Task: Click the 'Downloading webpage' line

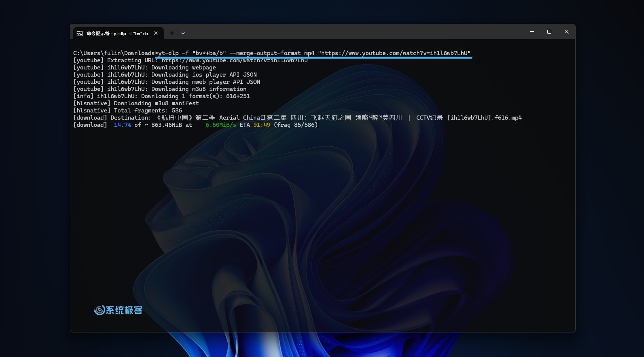Action: coord(145,68)
